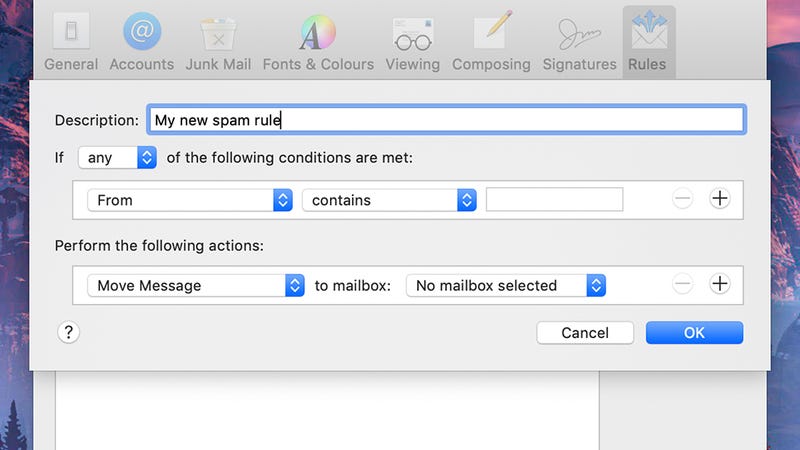Remove the Move Message action with minus

pos(683,284)
